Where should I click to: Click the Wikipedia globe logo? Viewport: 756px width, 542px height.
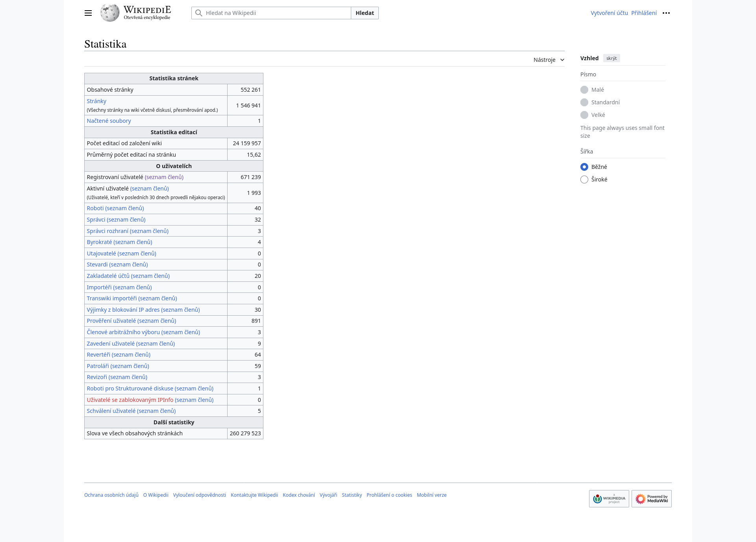110,13
